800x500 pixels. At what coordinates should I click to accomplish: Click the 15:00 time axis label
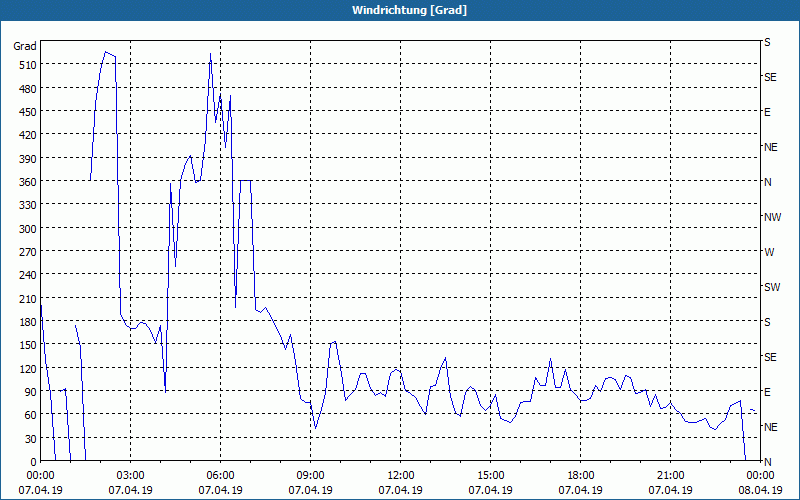pyautogui.click(x=490, y=475)
